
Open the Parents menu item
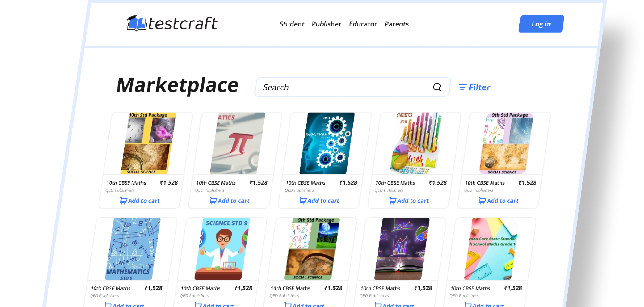tap(397, 24)
